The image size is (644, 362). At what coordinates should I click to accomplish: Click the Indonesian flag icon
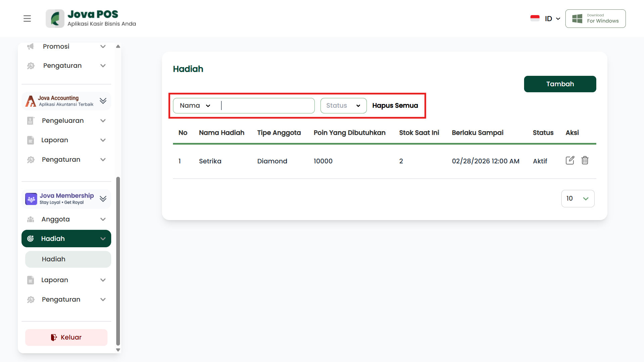tap(535, 18)
